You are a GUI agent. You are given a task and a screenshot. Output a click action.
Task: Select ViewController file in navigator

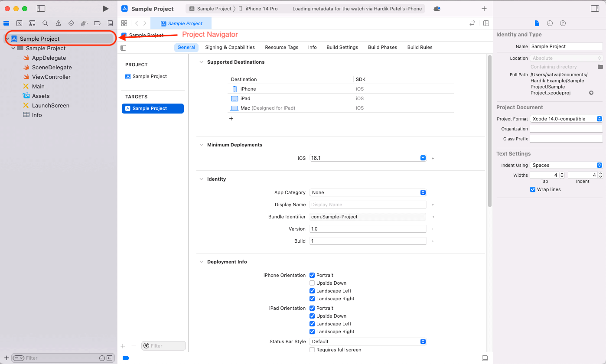coord(51,77)
